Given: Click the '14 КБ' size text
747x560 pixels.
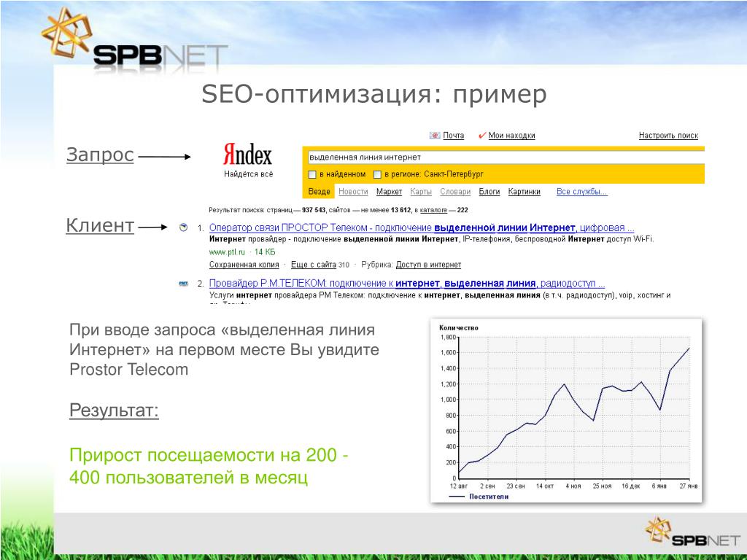Looking at the screenshot, I should click(x=264, y=252).
